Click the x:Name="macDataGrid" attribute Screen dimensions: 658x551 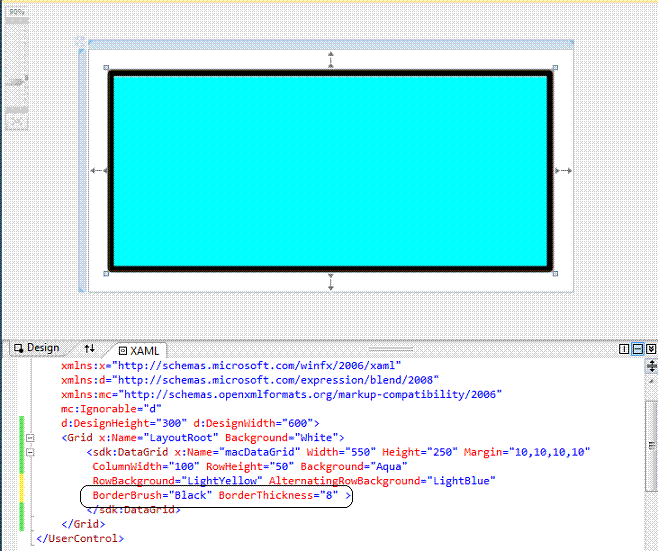tap(237, 452)
